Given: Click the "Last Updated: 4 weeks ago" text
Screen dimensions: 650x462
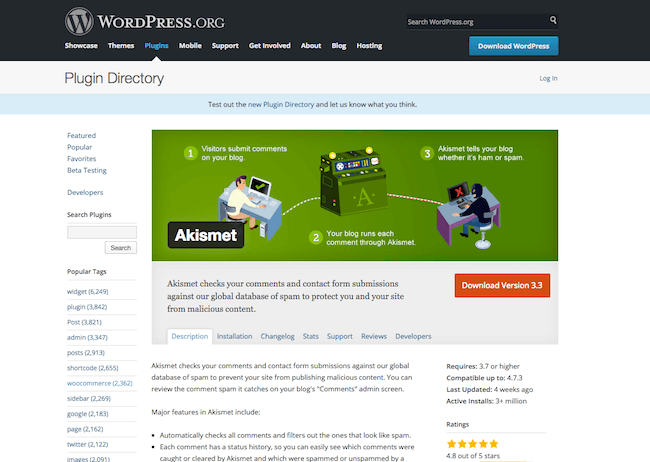Looking at the screenshot, I should 490,389.
